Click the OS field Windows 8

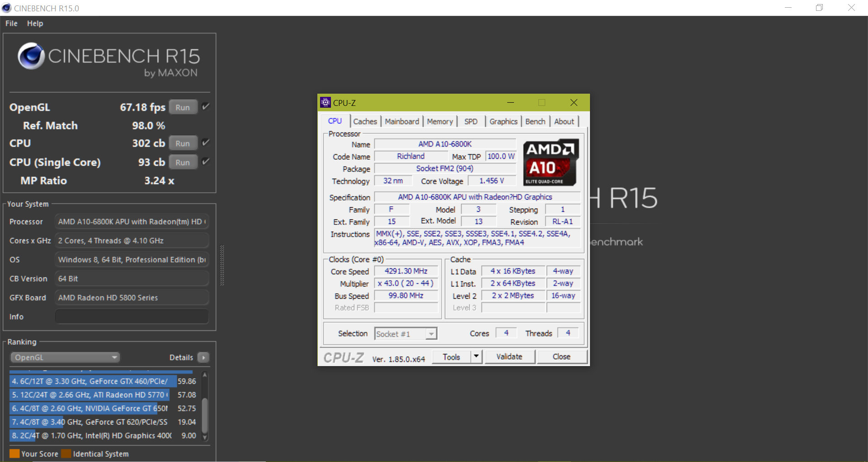[132, 260]
